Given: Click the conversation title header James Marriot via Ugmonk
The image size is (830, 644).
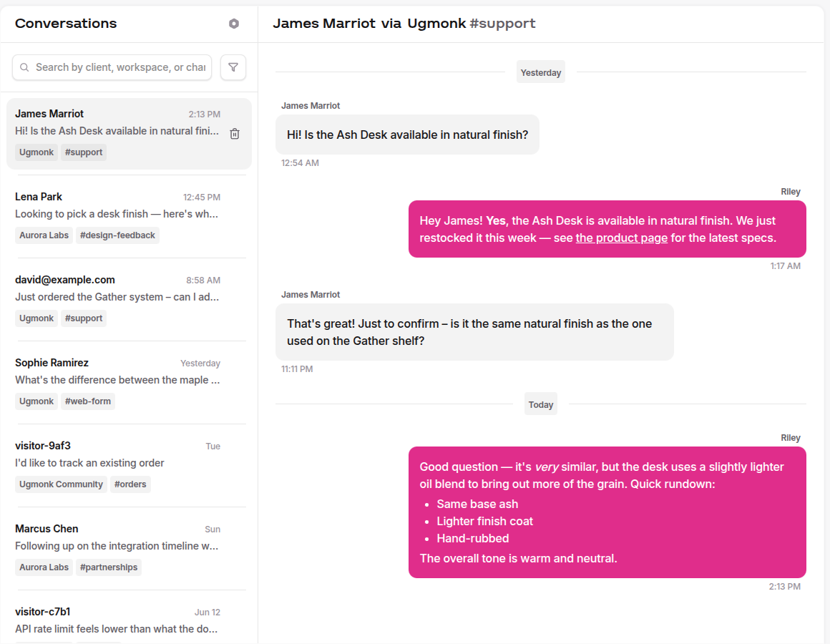Looking at the screenshot, I should point(404,24).
